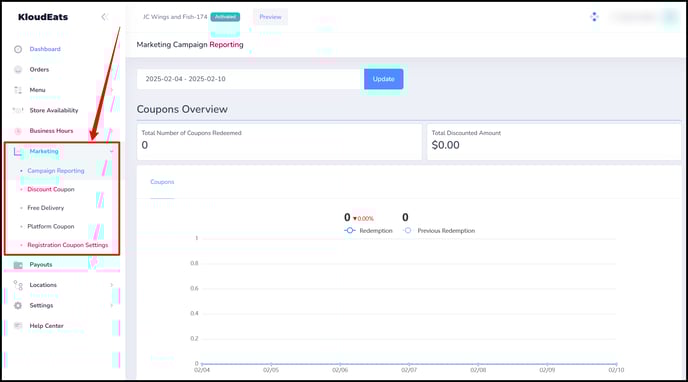Screen dimensions: 688x382
Task: Expand the Locations submenu arrow
Action: click(111, 285)
